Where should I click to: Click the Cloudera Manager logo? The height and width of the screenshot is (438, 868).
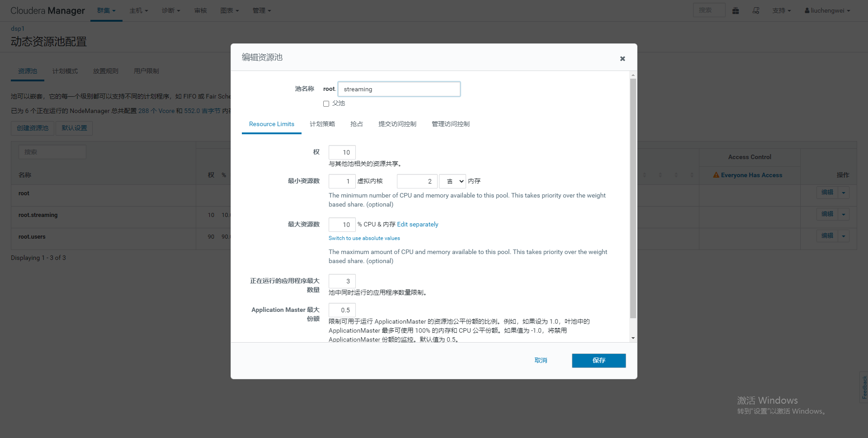tap(48, 10)
